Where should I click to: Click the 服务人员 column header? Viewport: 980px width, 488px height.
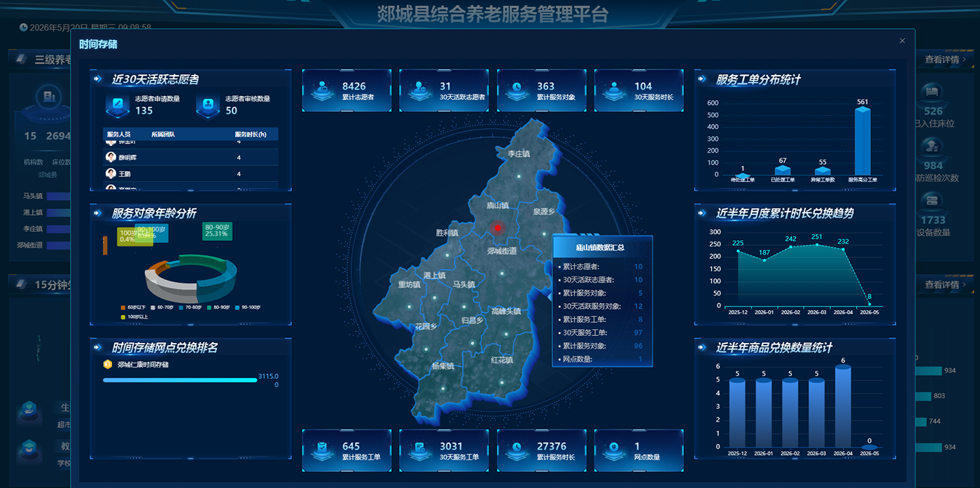pos(118,133)
